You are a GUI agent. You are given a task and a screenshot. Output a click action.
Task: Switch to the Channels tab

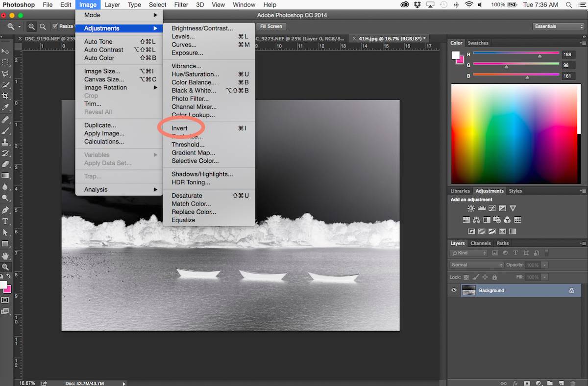(x=480, y=243)
